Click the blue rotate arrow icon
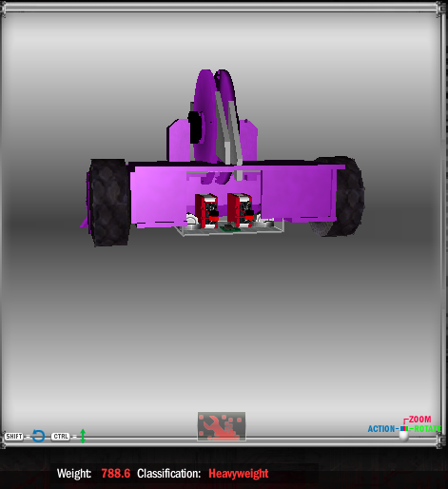Viewport: 448px width, 489px height. [x=38, y=436]
